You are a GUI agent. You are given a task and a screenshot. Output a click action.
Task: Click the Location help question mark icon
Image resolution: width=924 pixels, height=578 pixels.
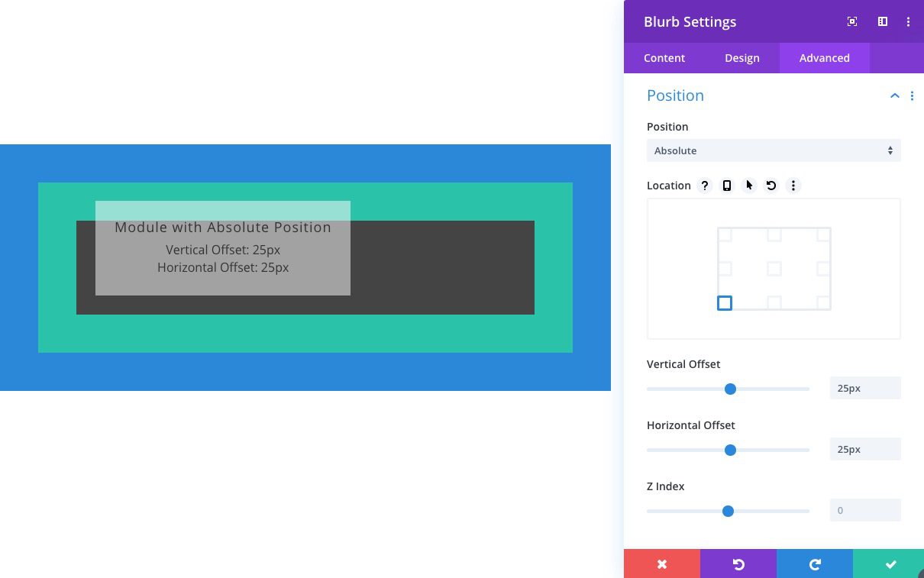pos(704,186)
